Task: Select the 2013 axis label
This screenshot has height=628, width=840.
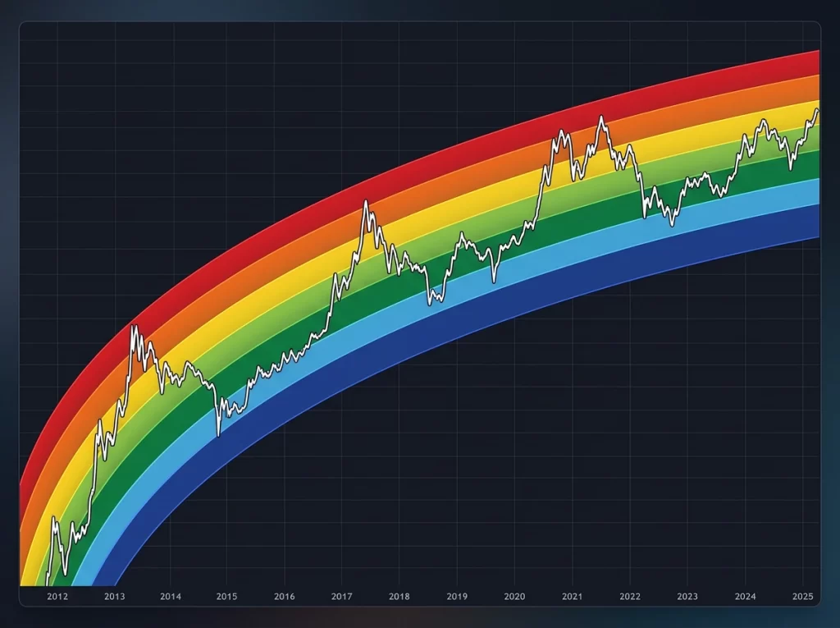Action: point(114,596)
